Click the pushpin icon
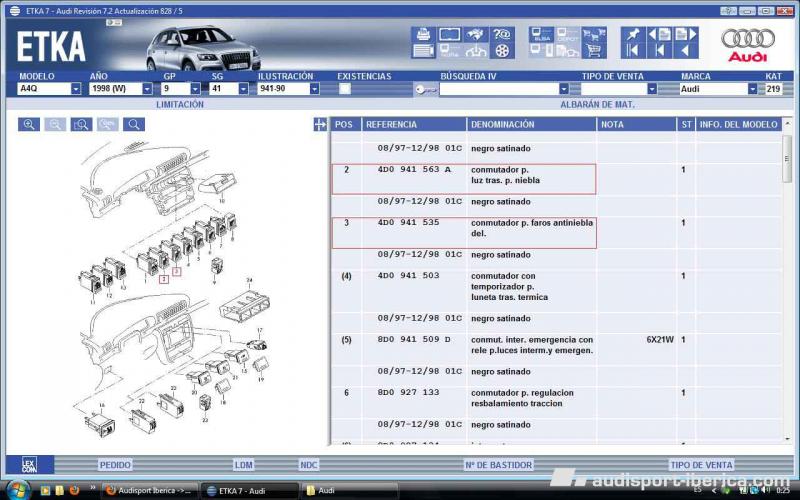The width and height of the screenshot is (800, 500). click(633, 34)
